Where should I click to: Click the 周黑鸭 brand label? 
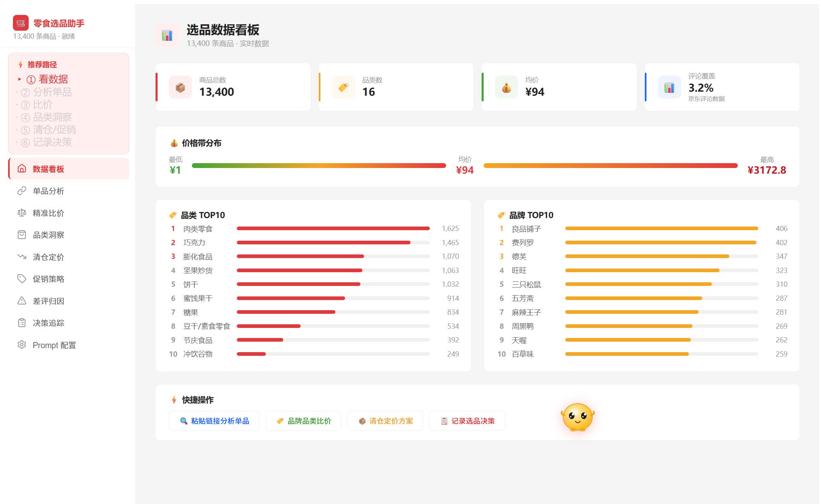pos(523,326)
